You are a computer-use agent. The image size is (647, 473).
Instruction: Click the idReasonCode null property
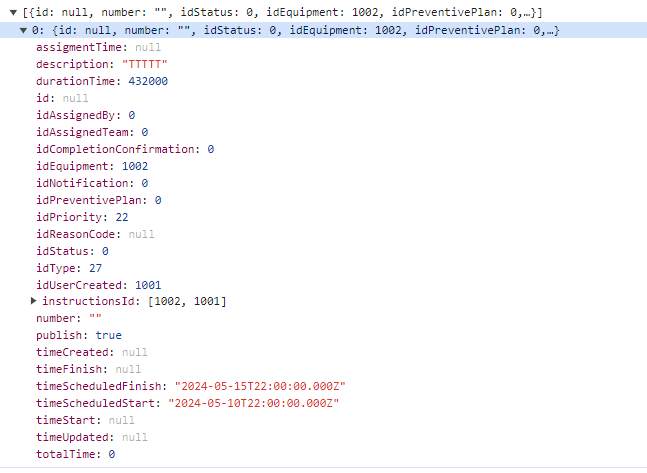pos(95,234)
